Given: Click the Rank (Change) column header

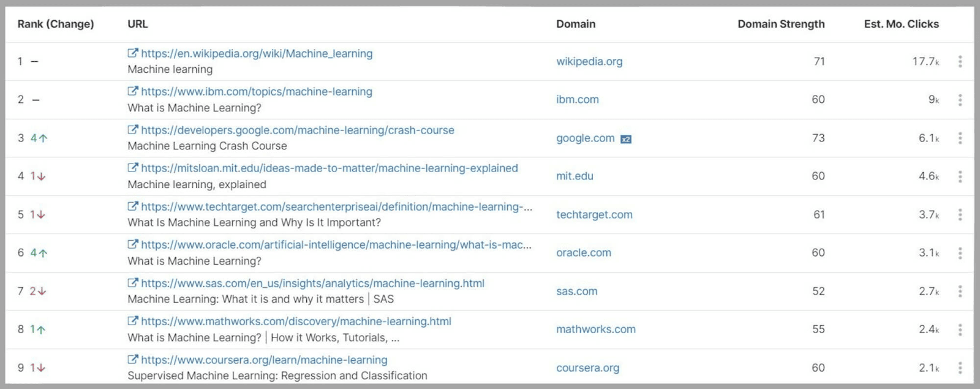Looking at the screenshot, I should [56, 24].
